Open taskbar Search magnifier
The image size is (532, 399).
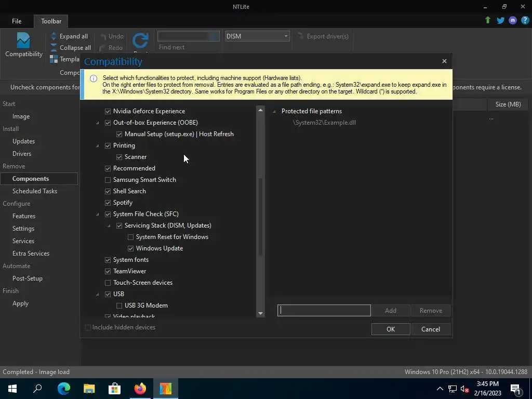click(x=37, y=389)
